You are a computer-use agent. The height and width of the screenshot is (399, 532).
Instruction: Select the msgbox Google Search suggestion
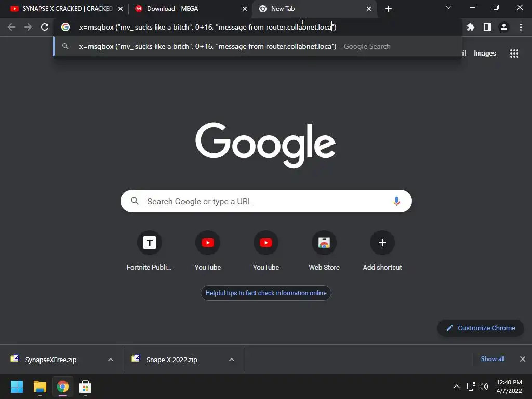point(258,46)
